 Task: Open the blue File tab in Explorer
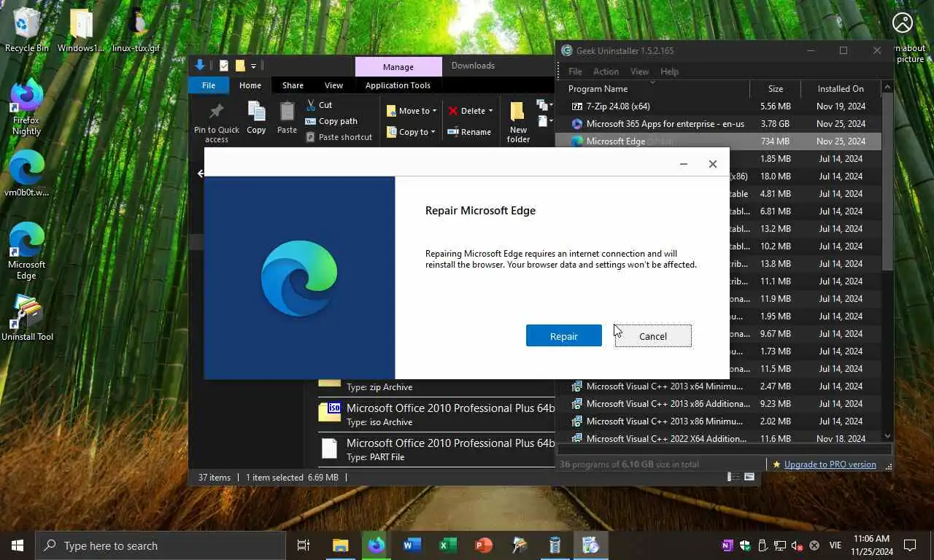pyautogui.click(x=209, y=85)
